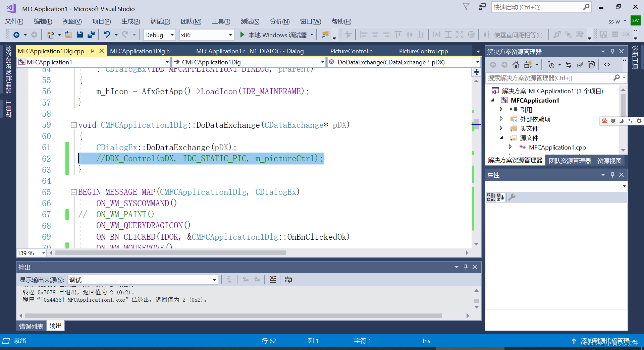Toggle the pin on the Solution Explorer panel
The image size is (644, 350).
pos(612,51)
